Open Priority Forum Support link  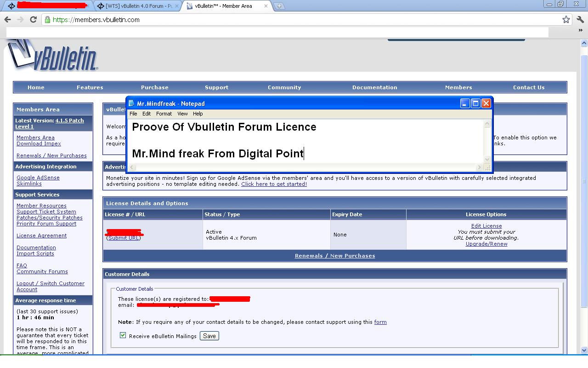point(46,224)
